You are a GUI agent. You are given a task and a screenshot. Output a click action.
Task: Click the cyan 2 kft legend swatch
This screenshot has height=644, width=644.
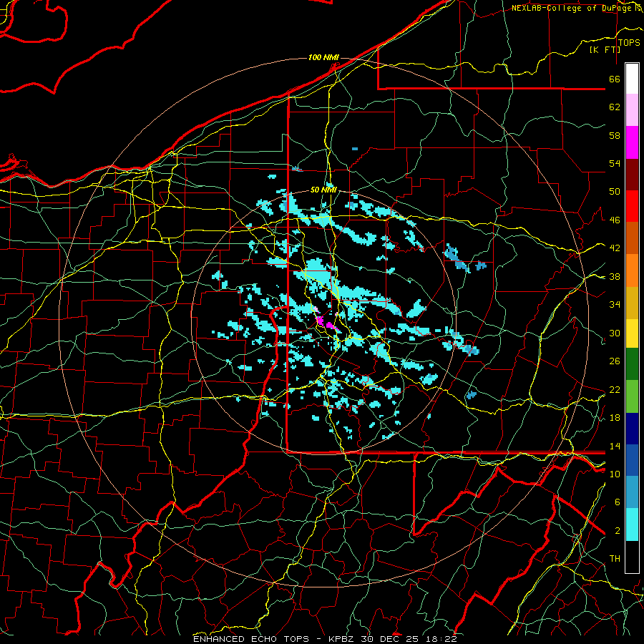click(632, 525)
